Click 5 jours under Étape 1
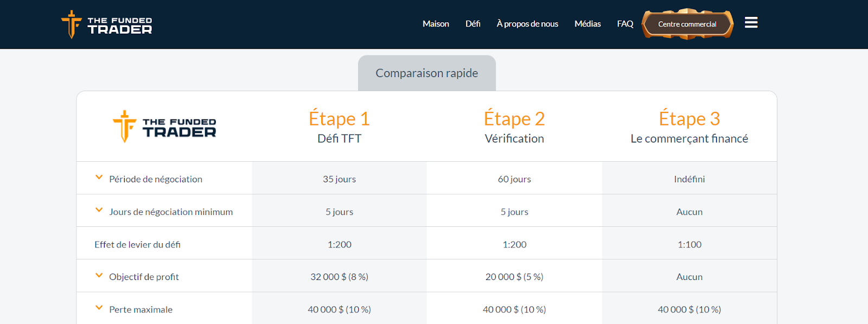Viewport: 868px width, 324px height. pos(340,212)
